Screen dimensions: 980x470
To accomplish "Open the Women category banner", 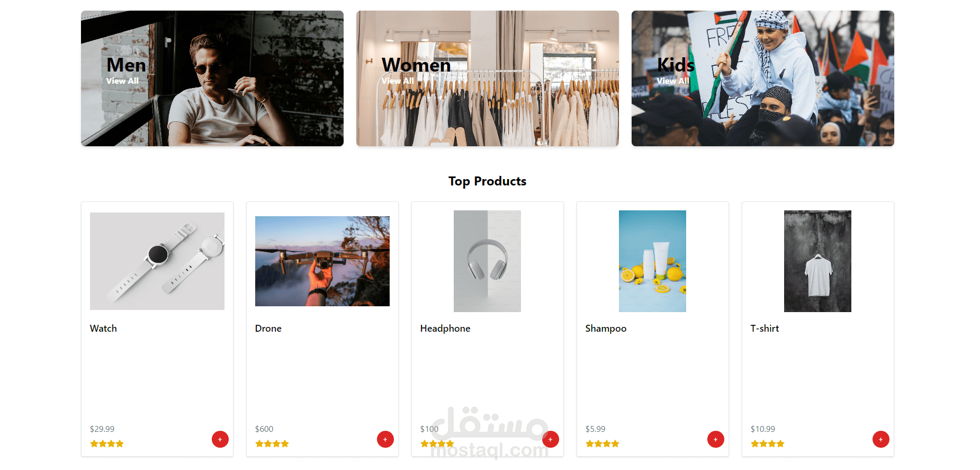I will point(488,78).
